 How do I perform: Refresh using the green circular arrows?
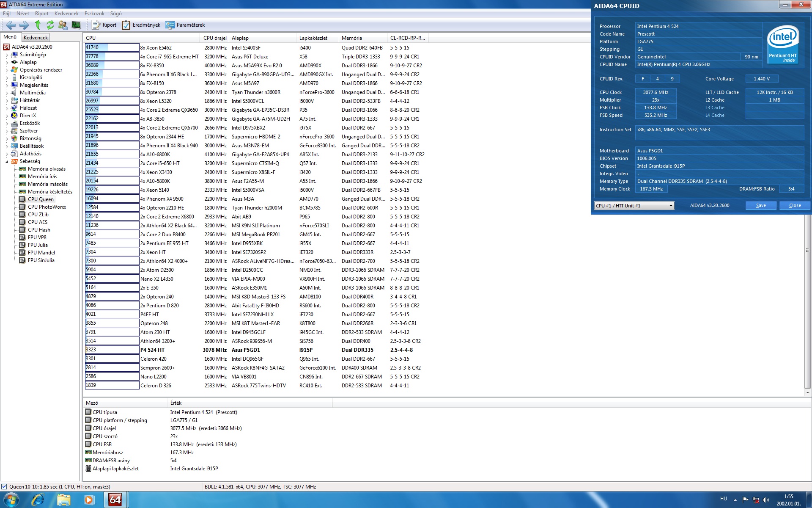(x=50, y=25)
